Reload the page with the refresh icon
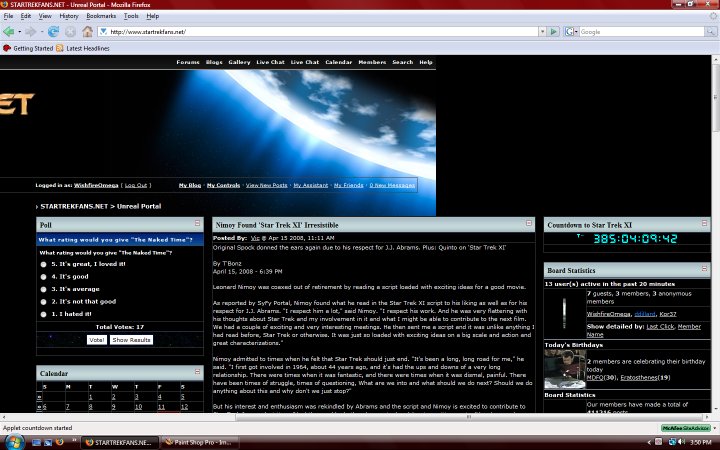Screen dimensions: 720x450 tap(53, 32)
